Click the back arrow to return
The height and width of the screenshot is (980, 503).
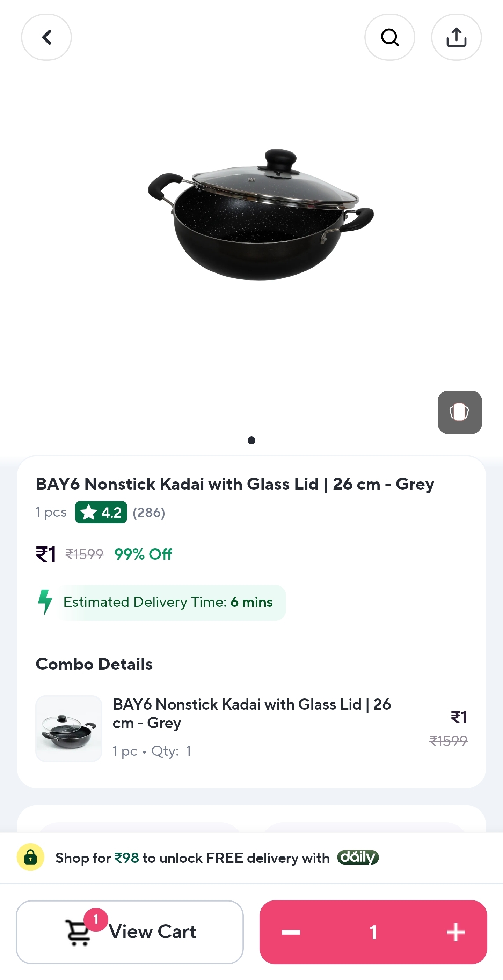click(46, 37)
